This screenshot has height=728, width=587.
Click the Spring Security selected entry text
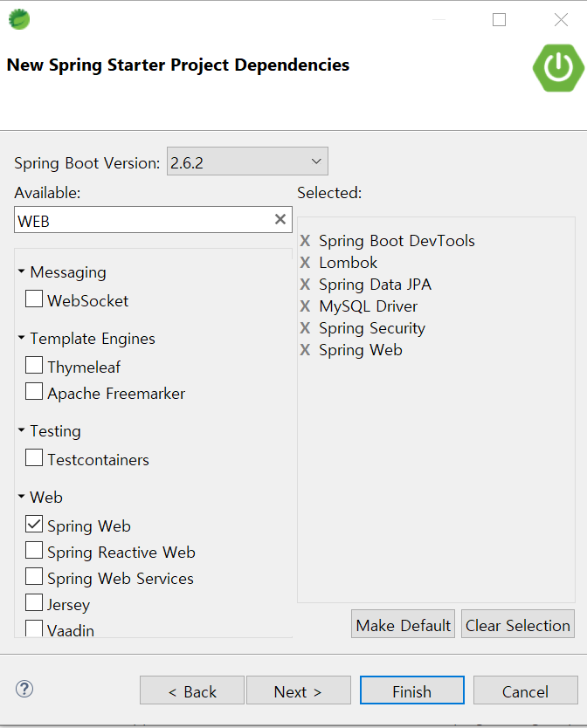click(x=372, y=328)
